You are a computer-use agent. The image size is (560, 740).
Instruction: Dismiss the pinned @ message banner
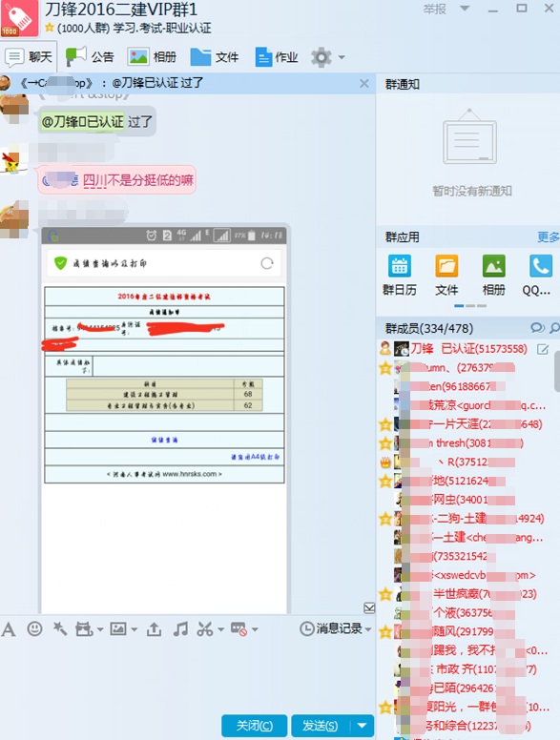[364, 84]
